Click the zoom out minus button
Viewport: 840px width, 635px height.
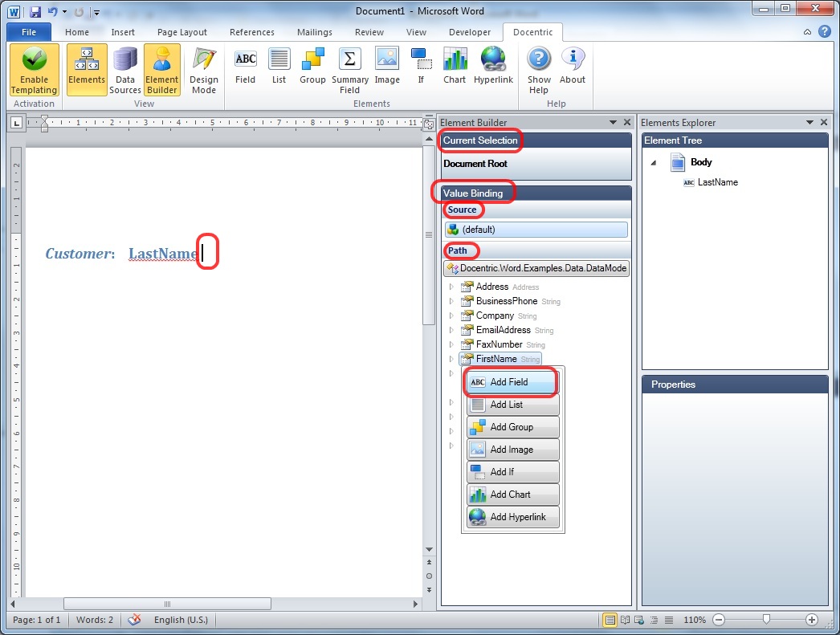[x=719, y=620]
